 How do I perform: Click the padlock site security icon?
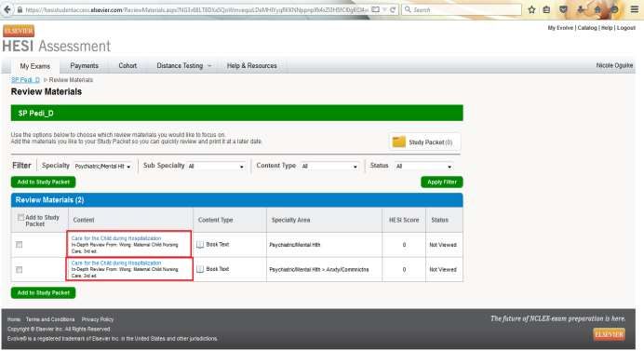pos(20,9)
